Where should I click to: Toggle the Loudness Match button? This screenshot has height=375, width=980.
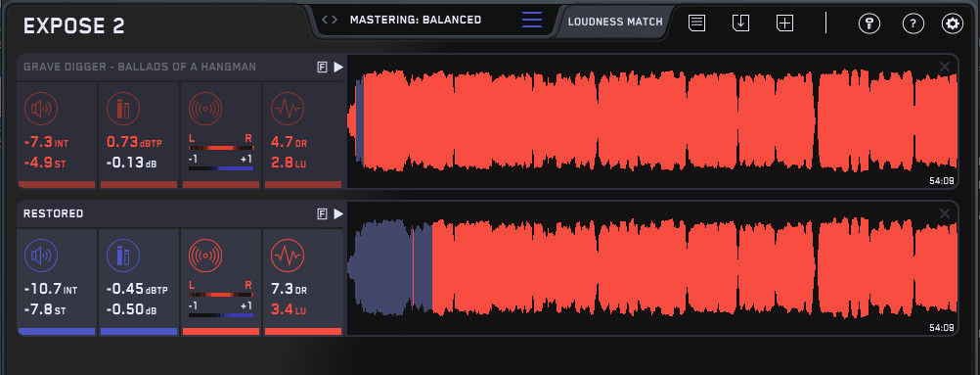tap(615, 22)
